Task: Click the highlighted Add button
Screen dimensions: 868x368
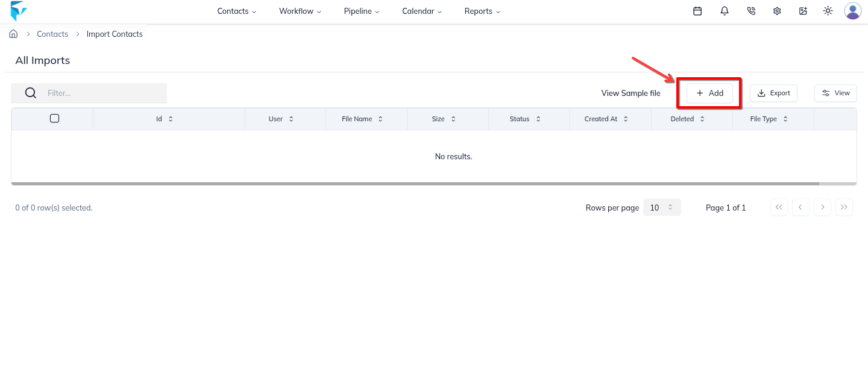Action: (709, 93)
